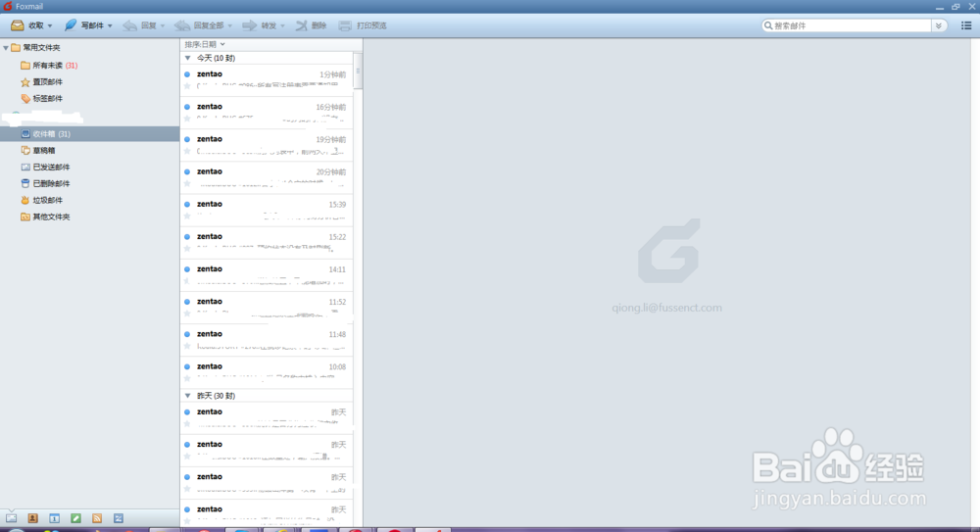Open the 转发 dropdown arrow

click(282, 26)
